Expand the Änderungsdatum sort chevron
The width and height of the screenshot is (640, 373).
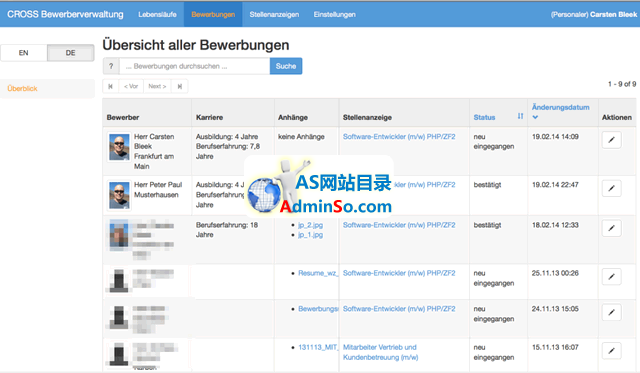(535, 118)
